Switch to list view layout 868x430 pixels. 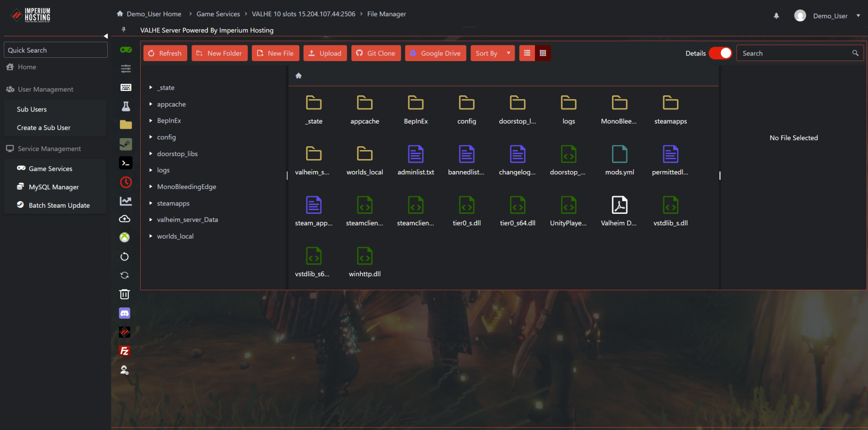527,53
